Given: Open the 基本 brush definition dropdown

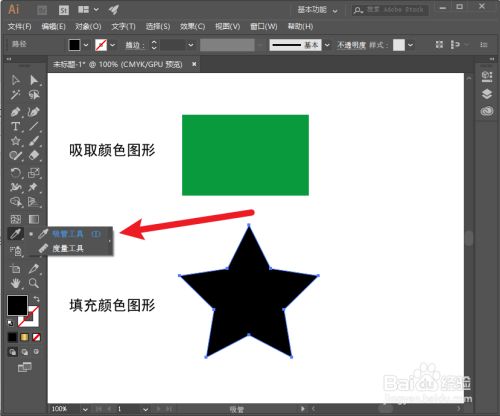Looking at the screenshot, I should click(327, 45).
